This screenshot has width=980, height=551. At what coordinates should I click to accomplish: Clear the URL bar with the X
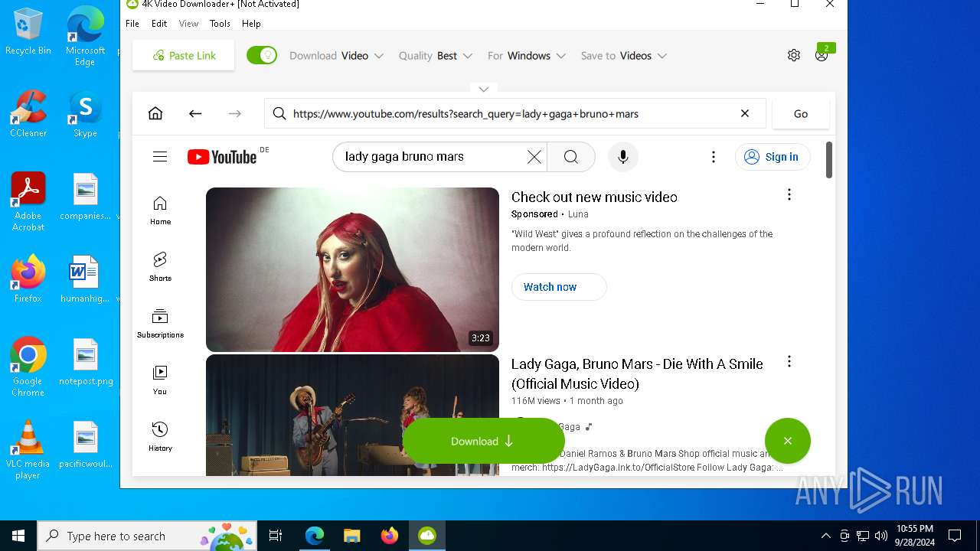tap(745, 113)
